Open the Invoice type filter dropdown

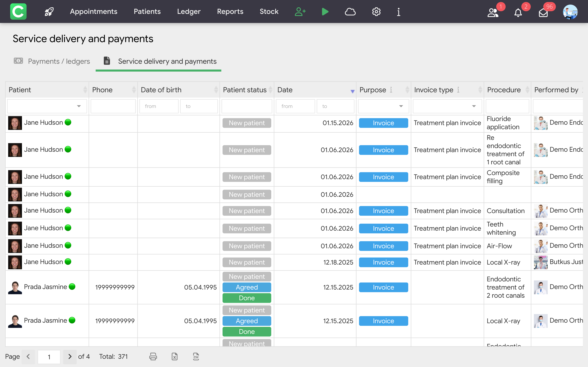point(474,106)
